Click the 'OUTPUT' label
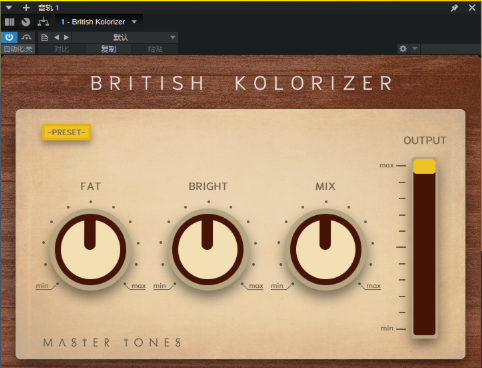Viewport: 482px width, 368px height. coord(425,140)
